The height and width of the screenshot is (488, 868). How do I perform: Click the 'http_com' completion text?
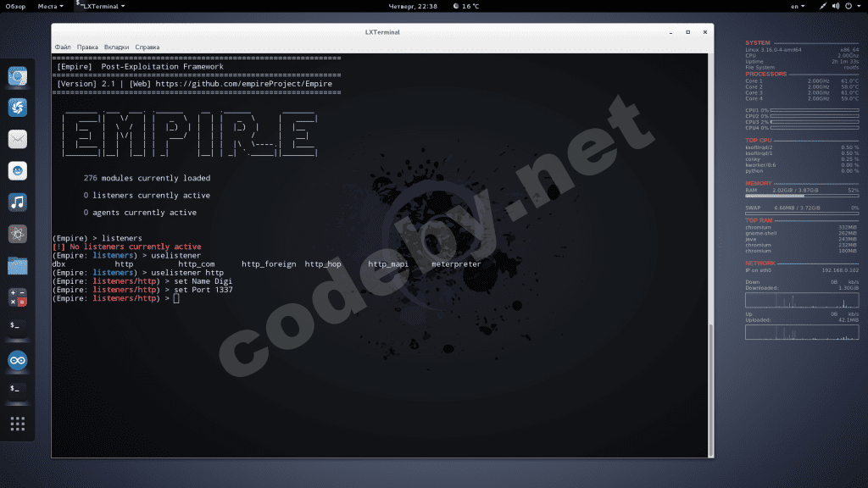197,264
